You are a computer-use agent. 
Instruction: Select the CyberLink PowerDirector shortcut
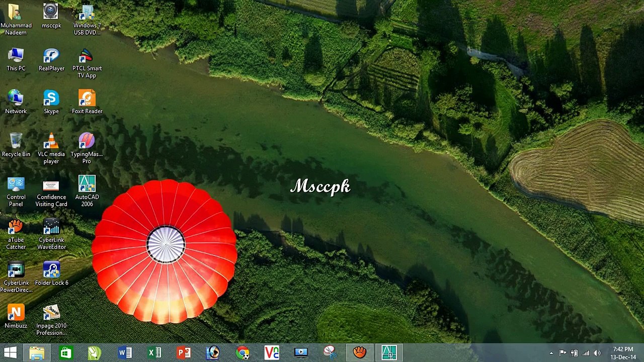pos(16,278)
